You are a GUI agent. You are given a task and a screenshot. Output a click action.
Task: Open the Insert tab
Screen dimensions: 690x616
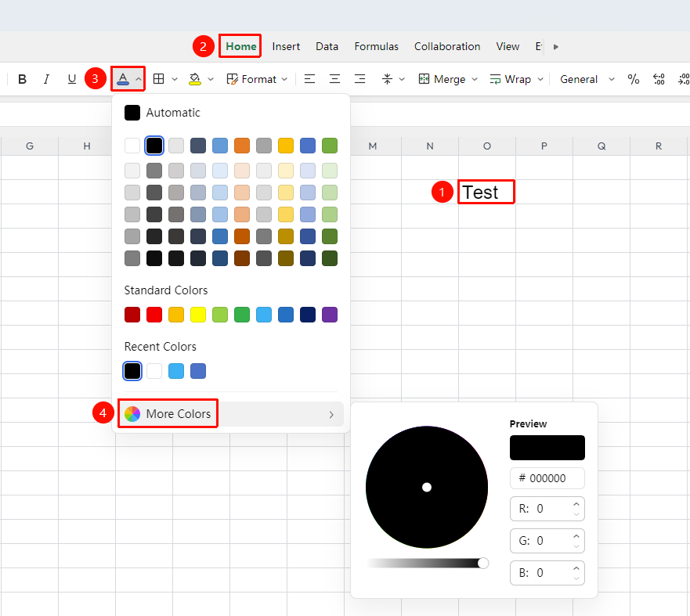pos(286,46)
